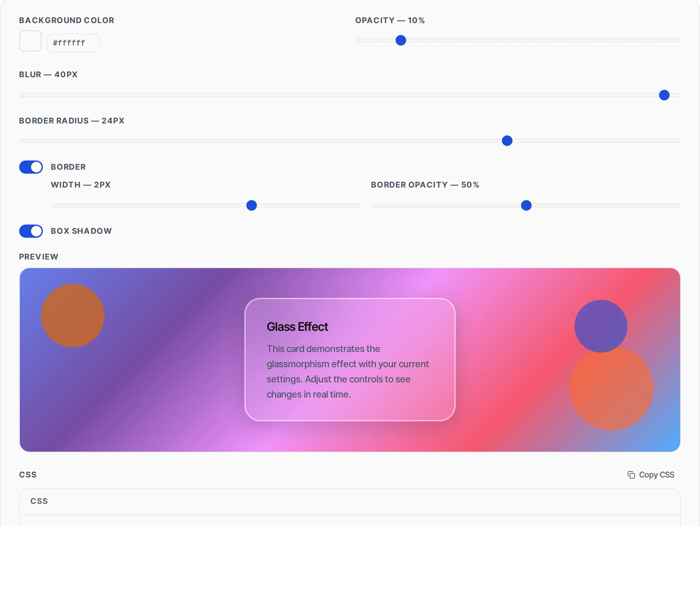Click the #ffffff hex color field
This screenshot has width=700, height=595.
[73, 43]
